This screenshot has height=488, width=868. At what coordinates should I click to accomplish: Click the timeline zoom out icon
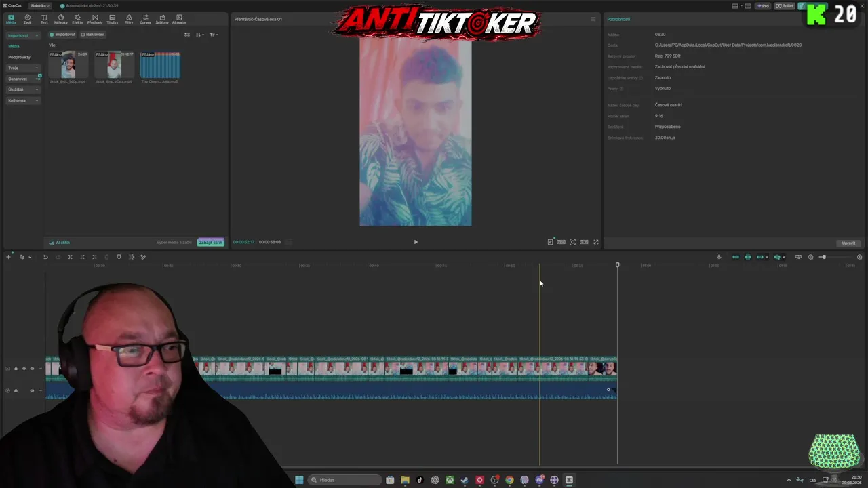pyautogui.click(x=810, y=257)
